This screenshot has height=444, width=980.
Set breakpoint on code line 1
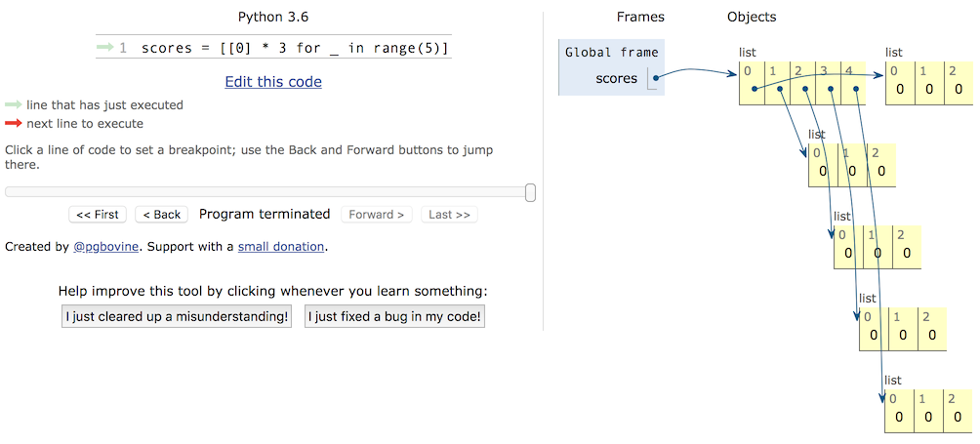(x=295, y=48)
